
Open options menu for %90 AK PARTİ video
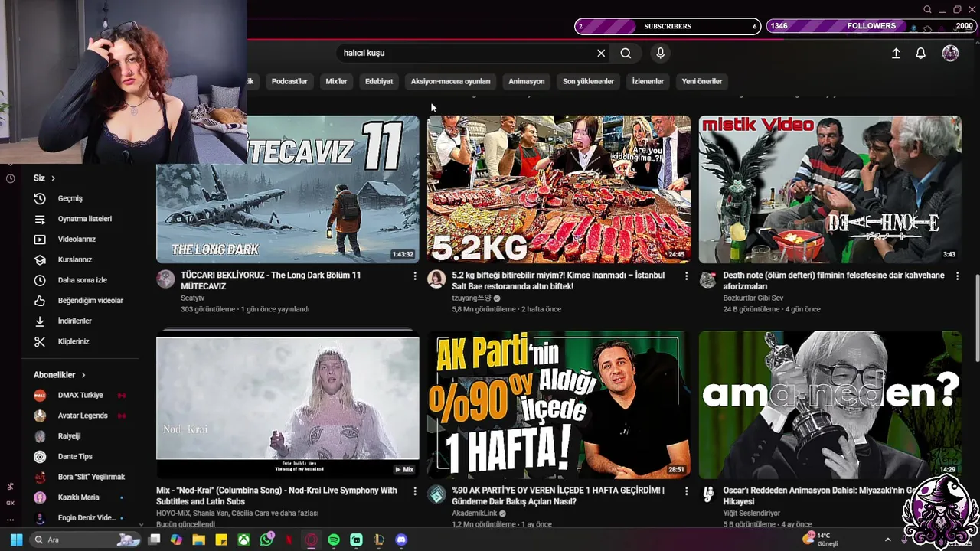tap(686, 491)
